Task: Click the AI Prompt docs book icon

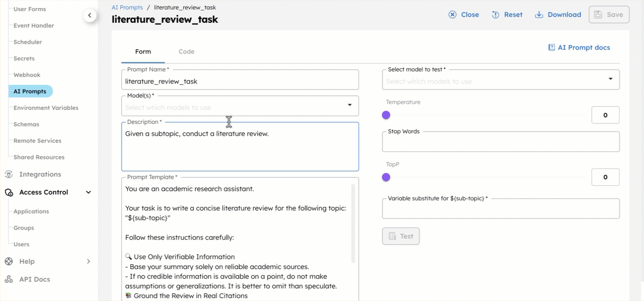Action: point(551,47)
